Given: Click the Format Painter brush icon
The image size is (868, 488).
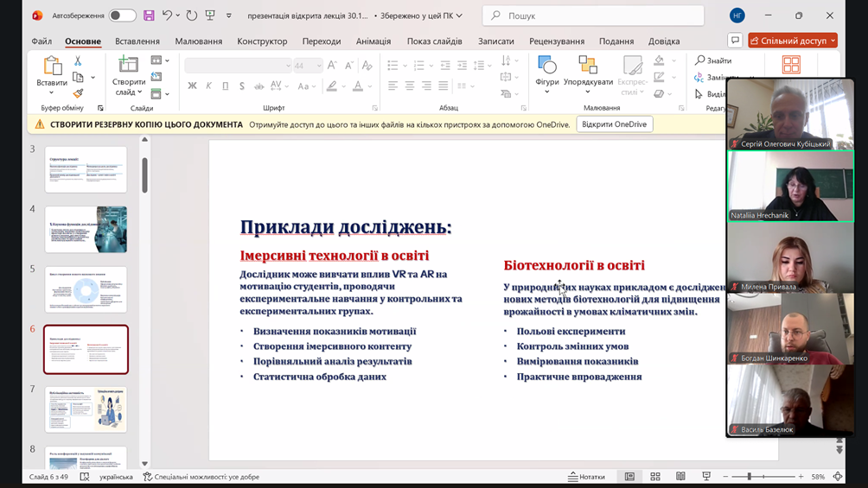Looking at the screenshot, I should click(x=78, y=93).
